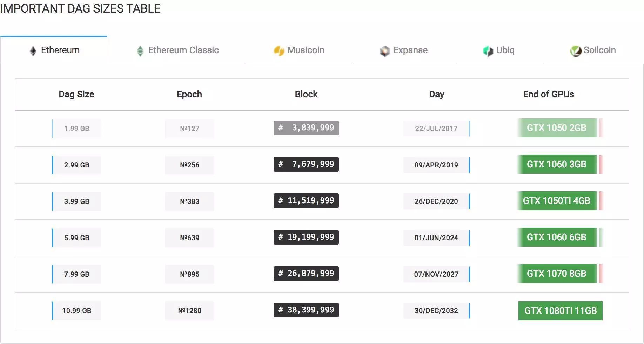Screen dimensions: 644x344
Task: Click the Dag Size column header
Action: (76, 94)
